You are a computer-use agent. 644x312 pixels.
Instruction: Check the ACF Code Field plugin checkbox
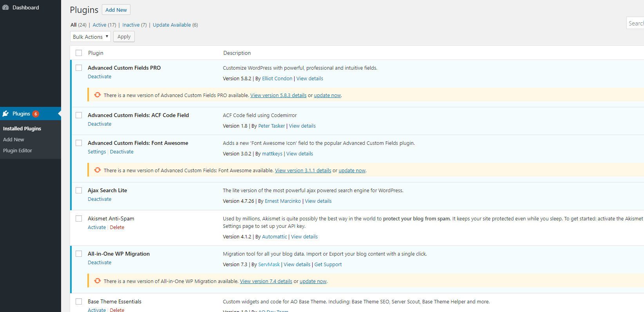coord(79,115)
